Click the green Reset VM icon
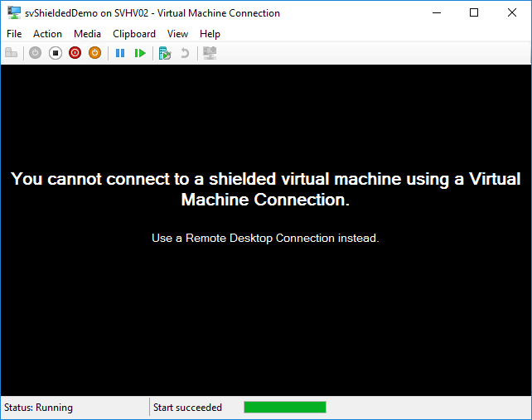Image resolution: width=532 pixels, height=420 pixels. tap(140, 53)
